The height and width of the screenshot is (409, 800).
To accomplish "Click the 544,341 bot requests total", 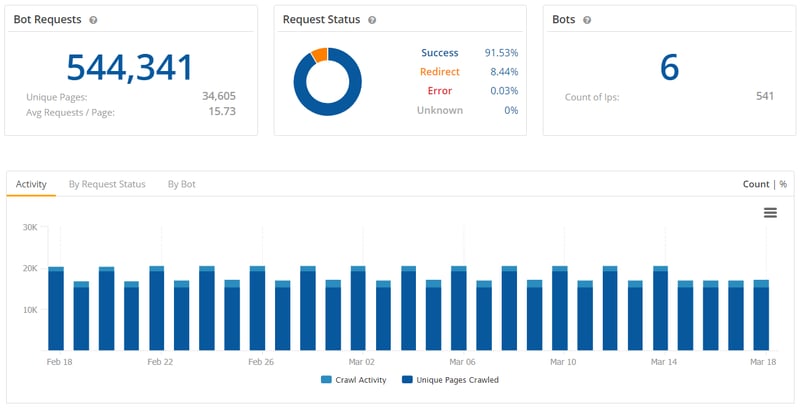I will 130,67.
